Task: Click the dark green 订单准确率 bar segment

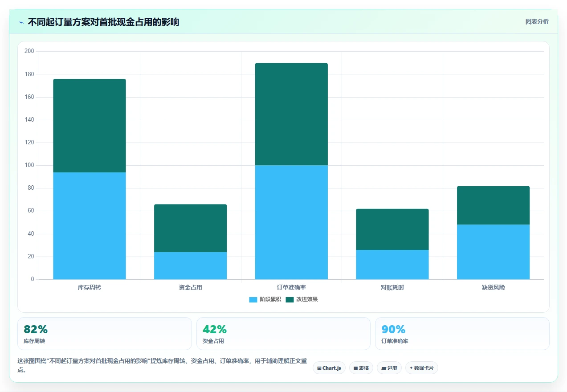Action: click(291, 114)
